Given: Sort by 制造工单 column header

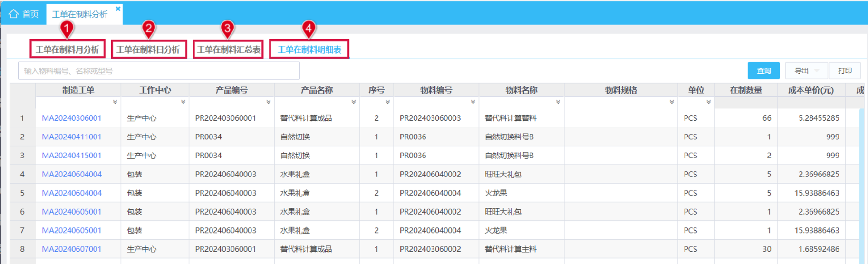Looking at the screenshot, I should click(x=78, y=90).
